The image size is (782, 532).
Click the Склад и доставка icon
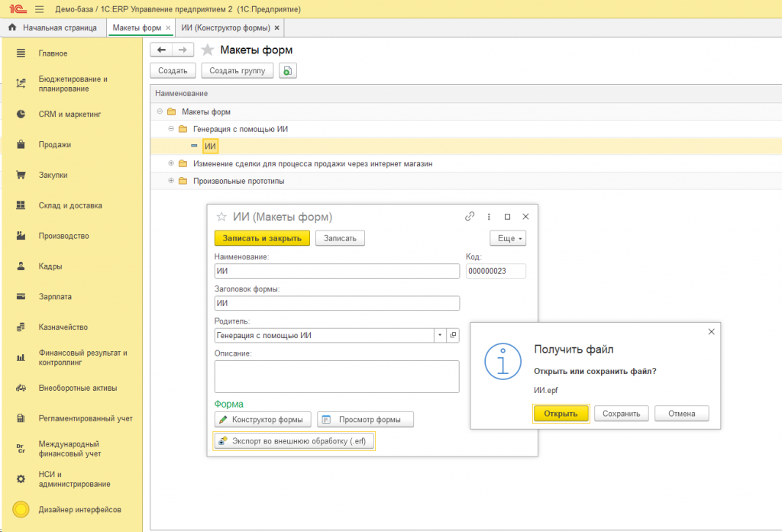click(x=21, y=205)
